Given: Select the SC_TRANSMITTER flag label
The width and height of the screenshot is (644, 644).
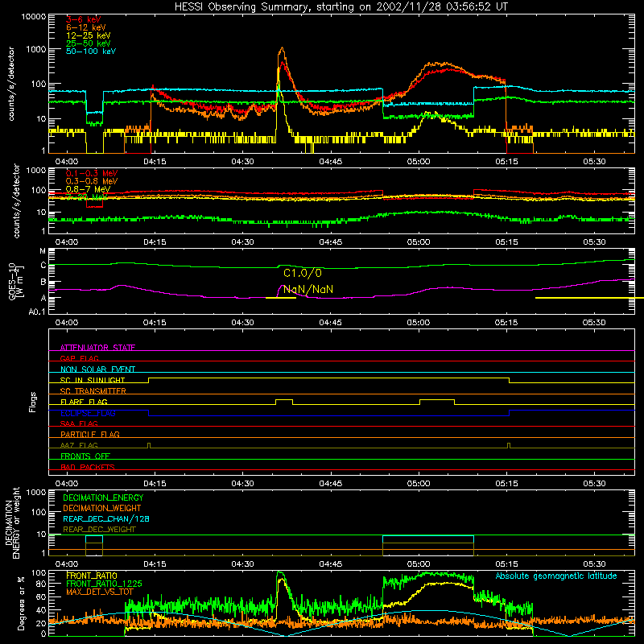Looking at the screenshot, I should tap(93, 391).
